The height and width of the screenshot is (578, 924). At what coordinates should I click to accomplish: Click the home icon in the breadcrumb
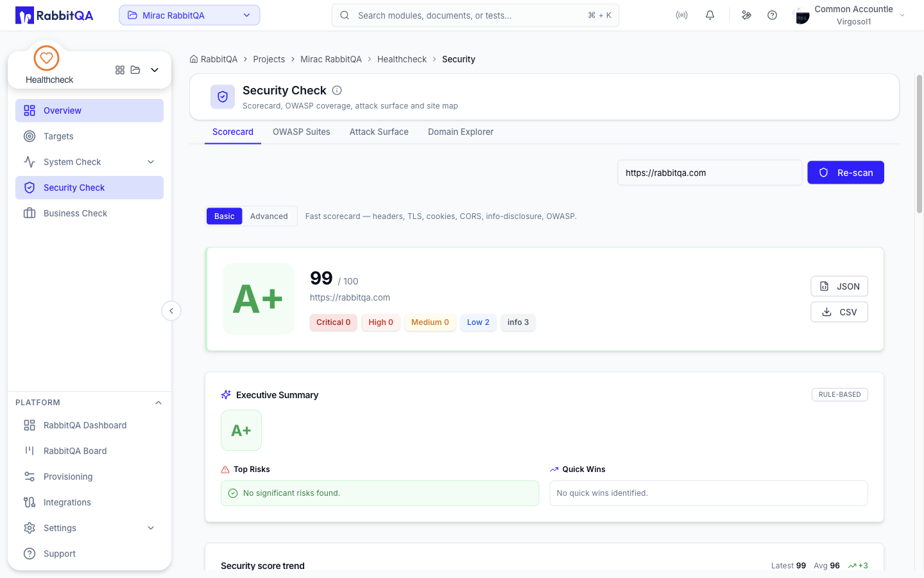[194, 59]
